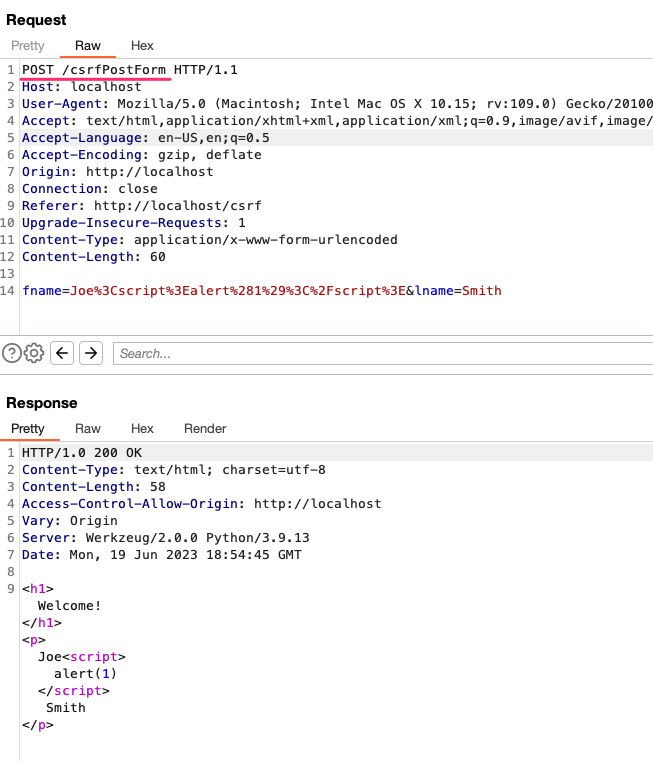The image size is (653, 761).
Task: Click the Content-Length: 58 header
Action: (x=94, y=487)
